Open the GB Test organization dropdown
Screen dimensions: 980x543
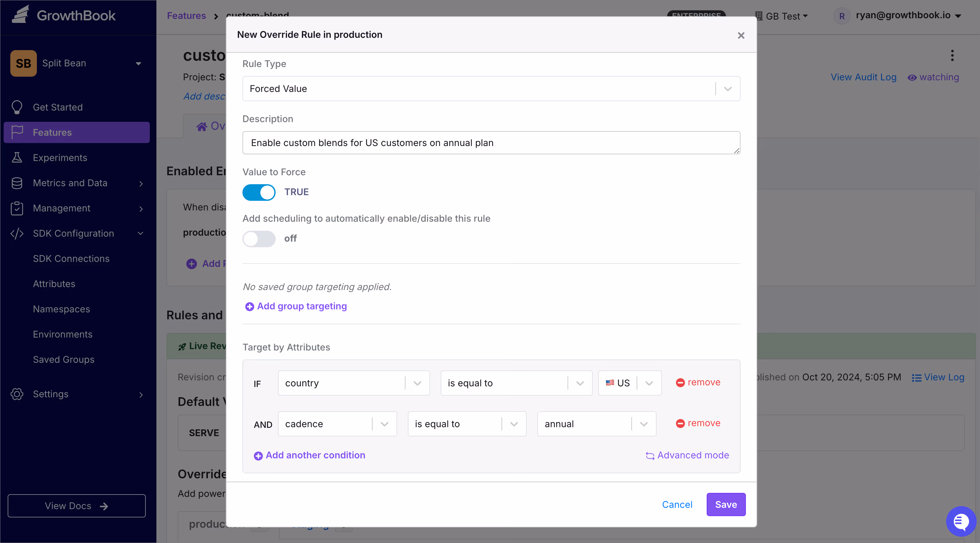pyautogui.click(x=782, y=16)
